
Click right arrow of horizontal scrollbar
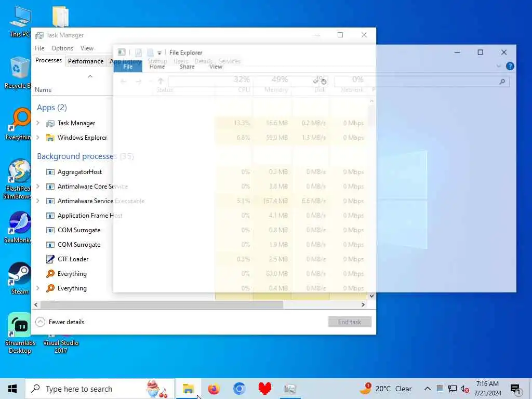click(363, 304)
